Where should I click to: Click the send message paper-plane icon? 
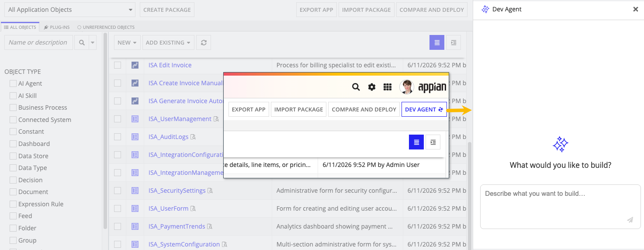click(630, 220)
